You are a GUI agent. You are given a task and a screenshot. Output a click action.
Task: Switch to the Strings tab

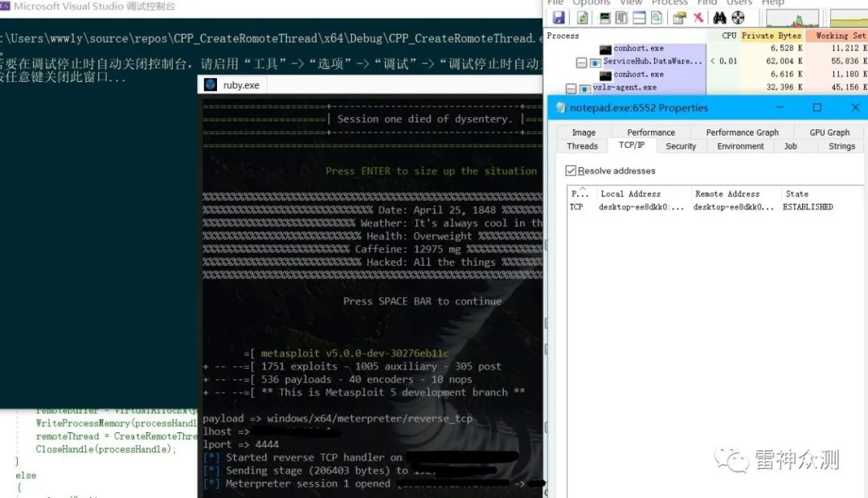[x=841, y=146]
